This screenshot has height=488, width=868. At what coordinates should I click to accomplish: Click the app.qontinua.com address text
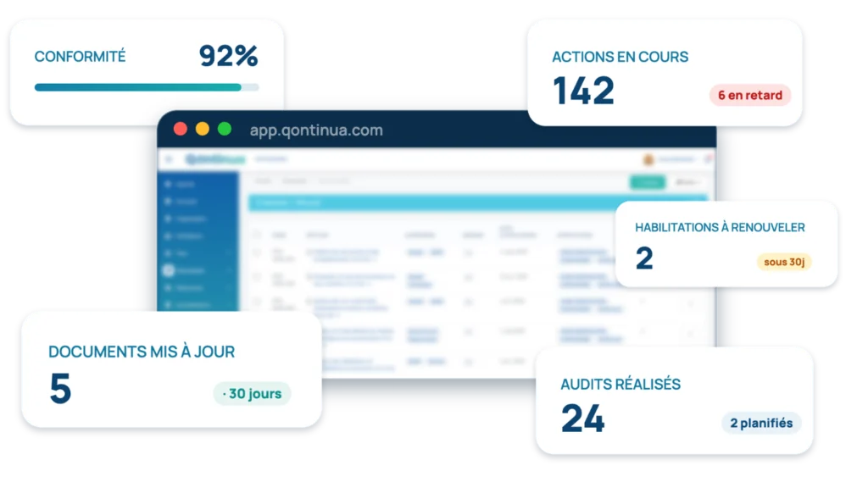316,130
